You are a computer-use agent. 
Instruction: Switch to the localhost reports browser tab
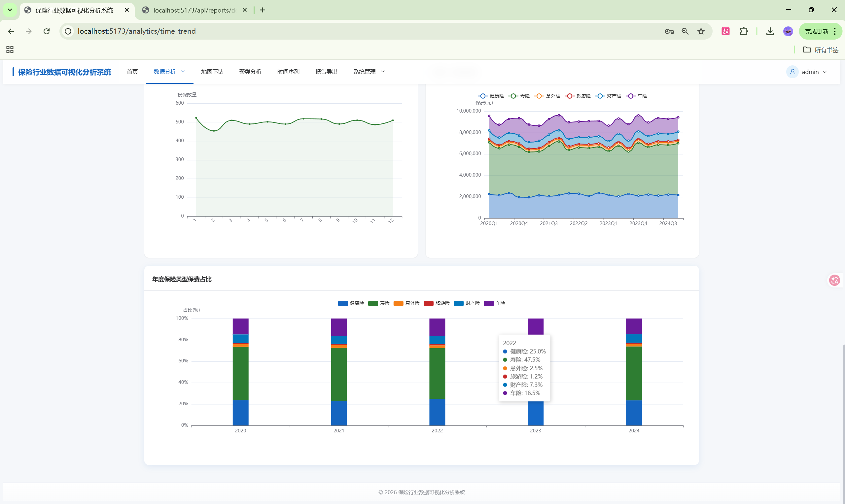pyautogui.click(x=194, y=10)
